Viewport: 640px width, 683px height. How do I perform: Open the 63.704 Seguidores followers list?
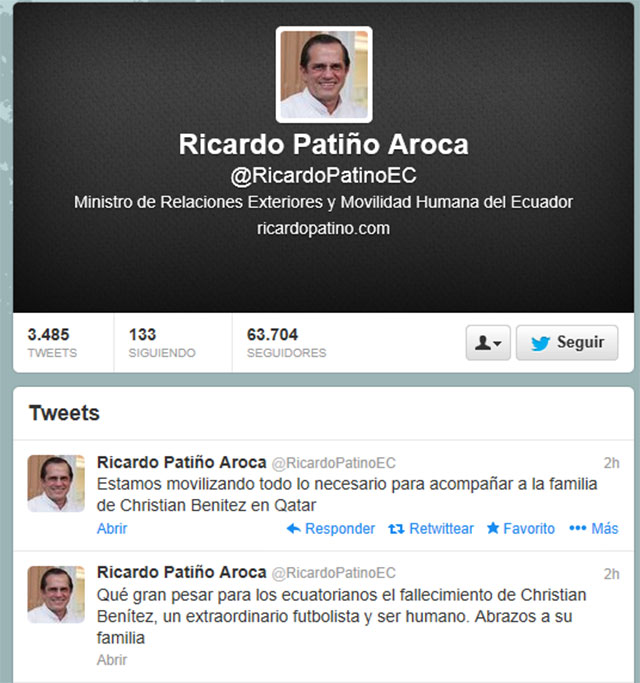[x=286, y=342]
